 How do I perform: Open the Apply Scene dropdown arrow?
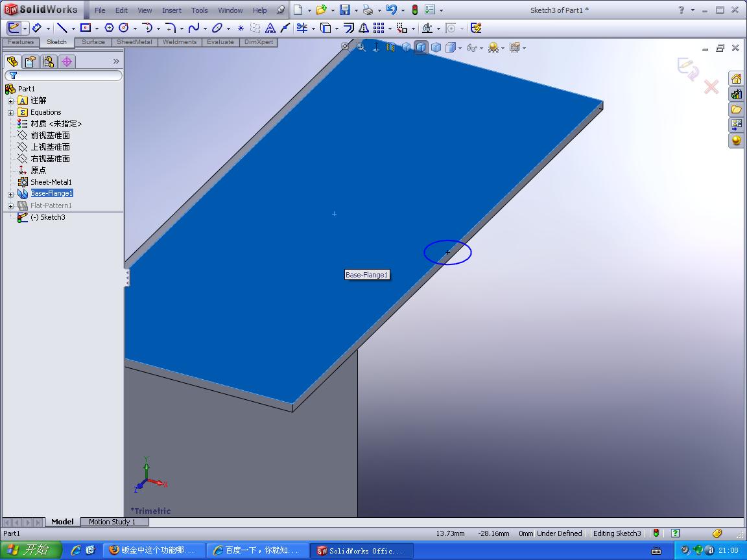click(x=503, y=47)
